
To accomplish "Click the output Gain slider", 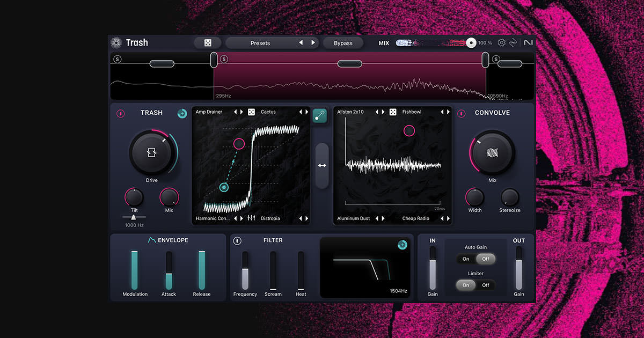I will click(x=519, y=268).
